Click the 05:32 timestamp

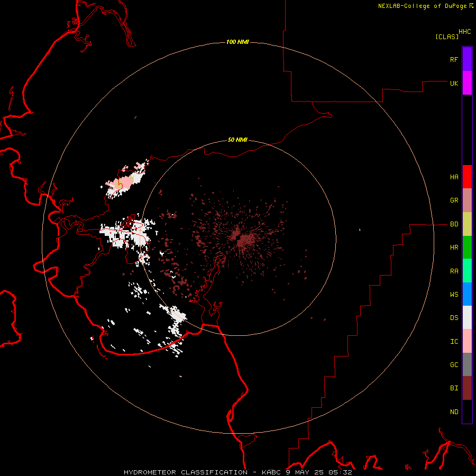coord(341,472)
